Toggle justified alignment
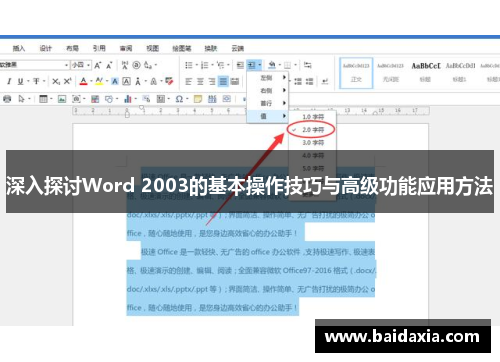The height and width of the screenshot is (362, 500). click(223, 81)
